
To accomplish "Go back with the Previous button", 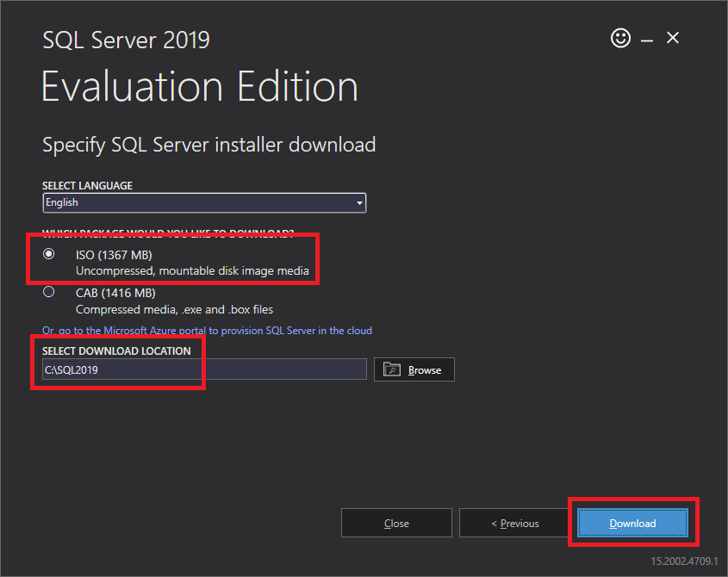I will pyautogui.click(x=514, y=523).
